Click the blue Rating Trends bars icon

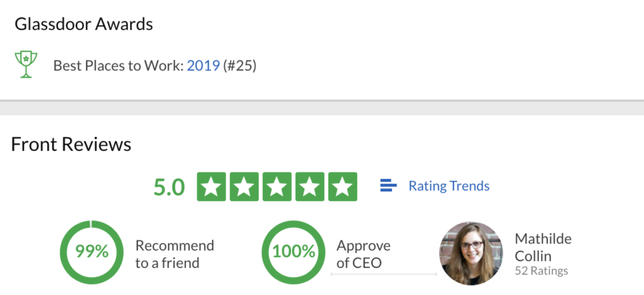tap(388, 185)
